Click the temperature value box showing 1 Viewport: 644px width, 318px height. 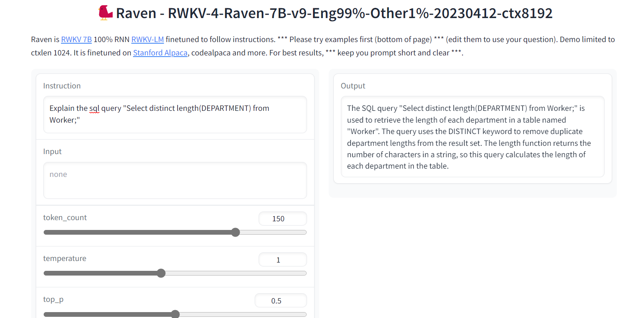coord(283,260)
